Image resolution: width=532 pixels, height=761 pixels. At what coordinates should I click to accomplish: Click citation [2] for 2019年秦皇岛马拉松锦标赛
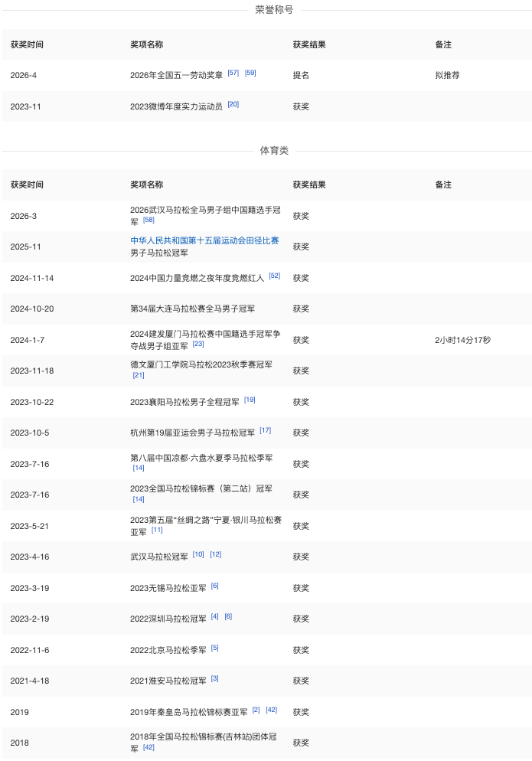(256, 710)
